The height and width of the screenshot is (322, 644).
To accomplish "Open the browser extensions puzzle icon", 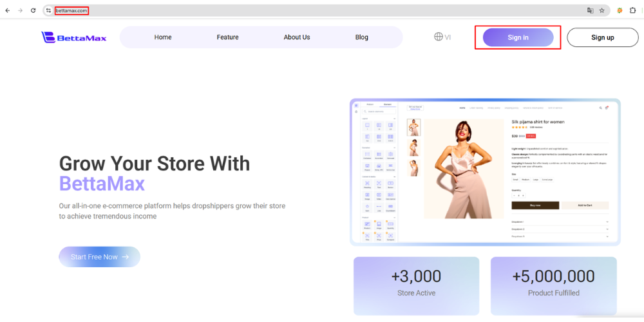I will 632,11.
